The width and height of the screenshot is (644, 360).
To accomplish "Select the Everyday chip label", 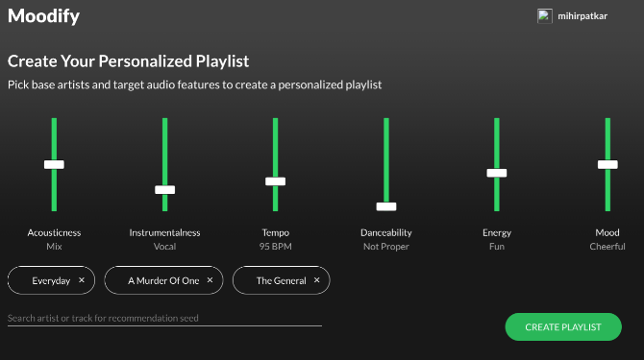I will coord(51,281).
